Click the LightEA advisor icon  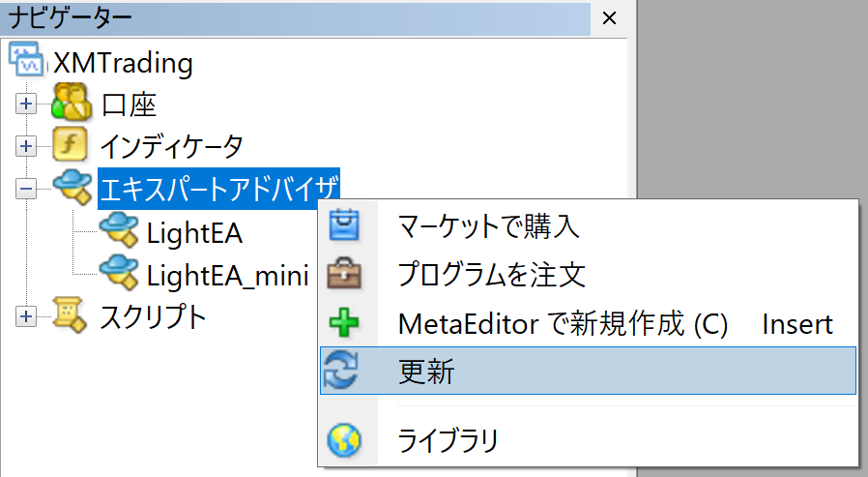point(119,231)
